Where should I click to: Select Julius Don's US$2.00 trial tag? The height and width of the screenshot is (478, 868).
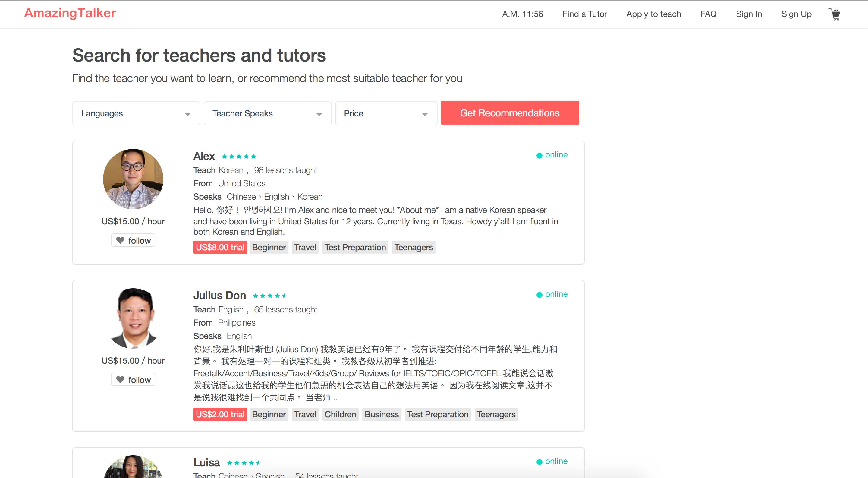coord(220,414)
